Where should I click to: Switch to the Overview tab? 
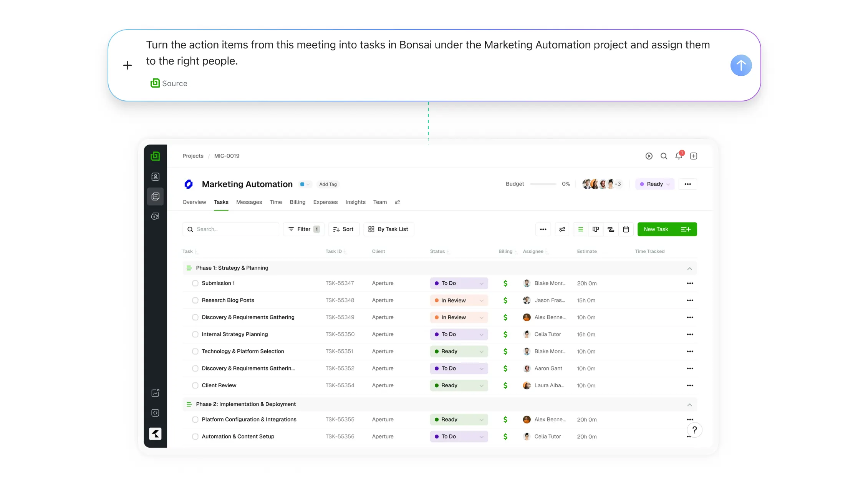pyautogui.click(x=194, y=202)
